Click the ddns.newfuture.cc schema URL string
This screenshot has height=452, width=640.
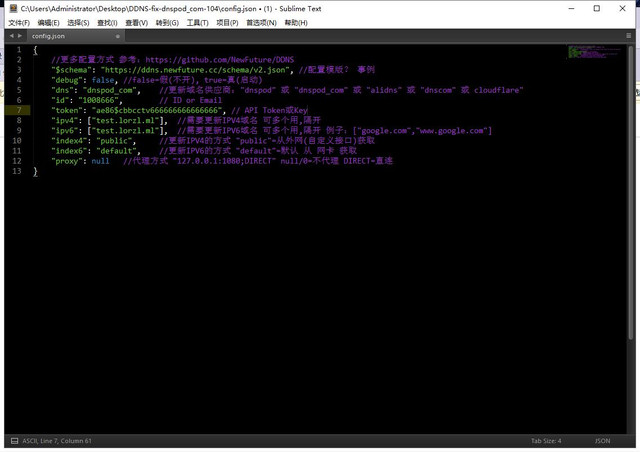[196, 70]
